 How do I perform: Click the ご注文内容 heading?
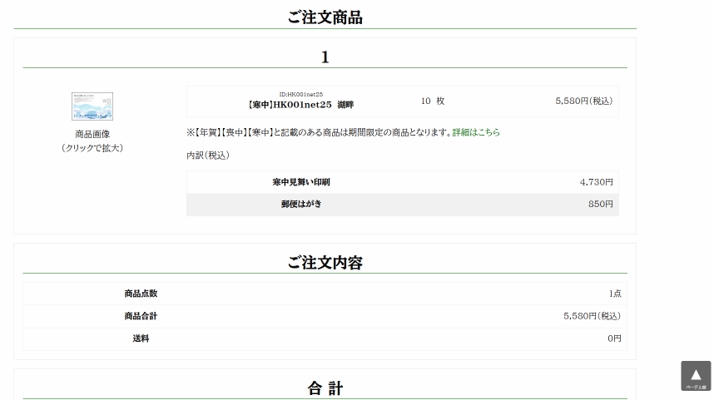click(325, 262)
